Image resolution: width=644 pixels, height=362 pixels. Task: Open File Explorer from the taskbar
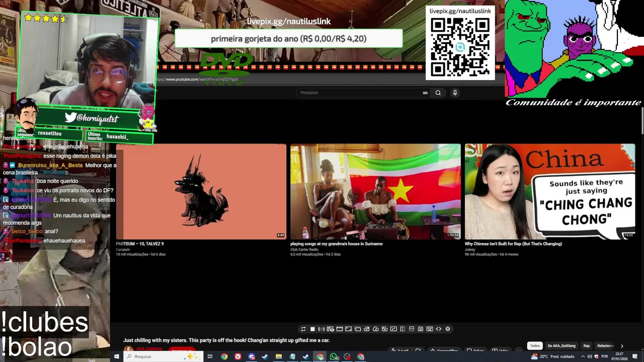click(279, 356)
